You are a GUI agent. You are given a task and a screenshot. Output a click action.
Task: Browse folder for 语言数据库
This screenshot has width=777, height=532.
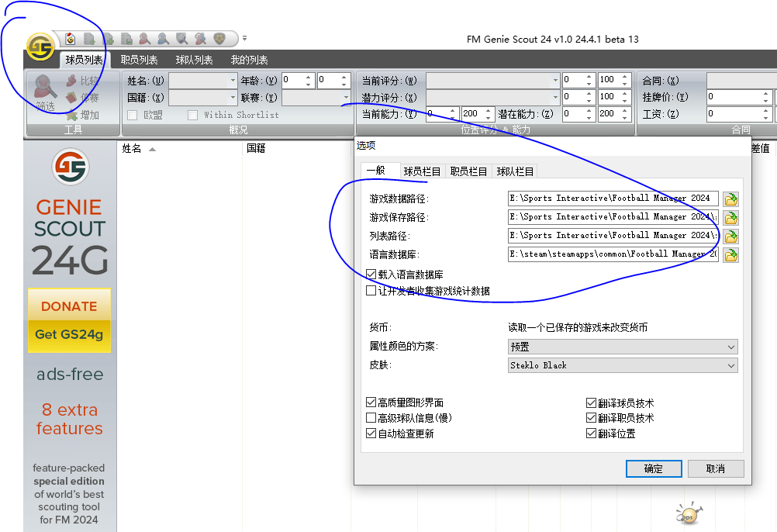point(730,255)
